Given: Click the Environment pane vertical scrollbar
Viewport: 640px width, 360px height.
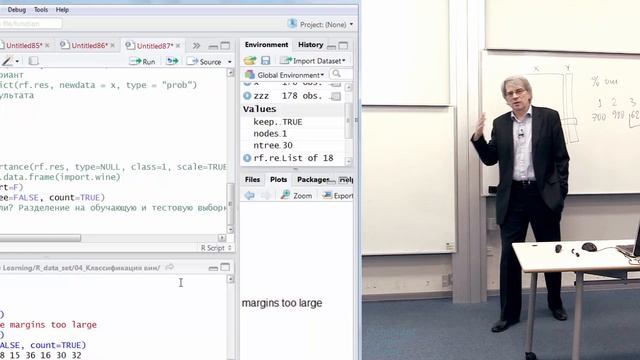Looking at the screenshot, I should coord(349,122).
